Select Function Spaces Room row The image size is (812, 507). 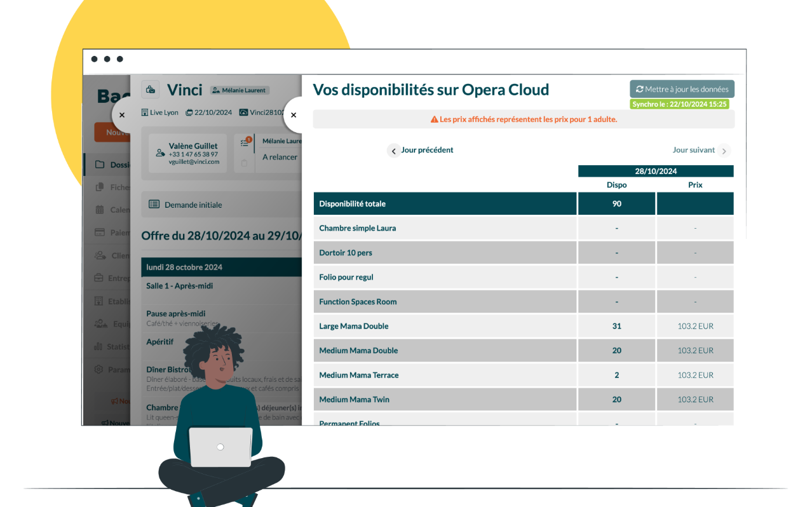pyautogui.click(x=524, y=302)
